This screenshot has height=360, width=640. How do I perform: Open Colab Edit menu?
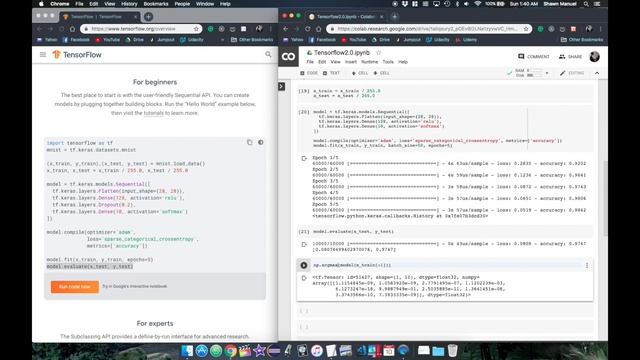tap(322, 62)
